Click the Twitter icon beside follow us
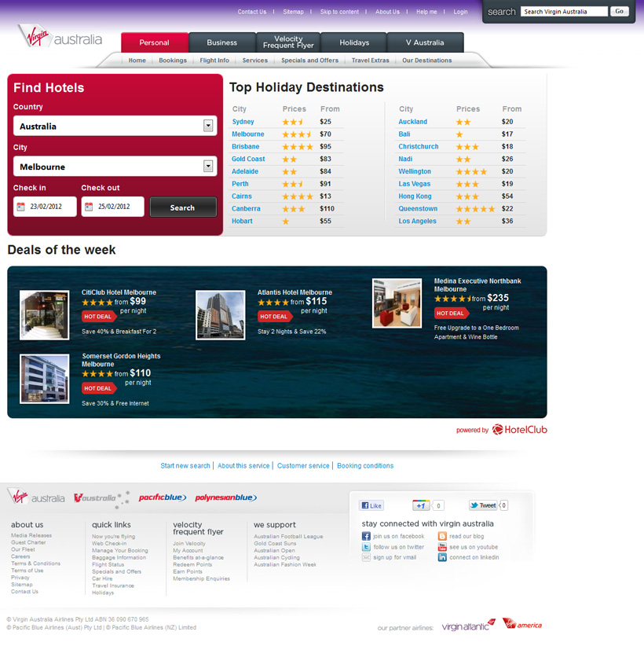The width and height of the screenshot is (644, 646). pos(366,547)
